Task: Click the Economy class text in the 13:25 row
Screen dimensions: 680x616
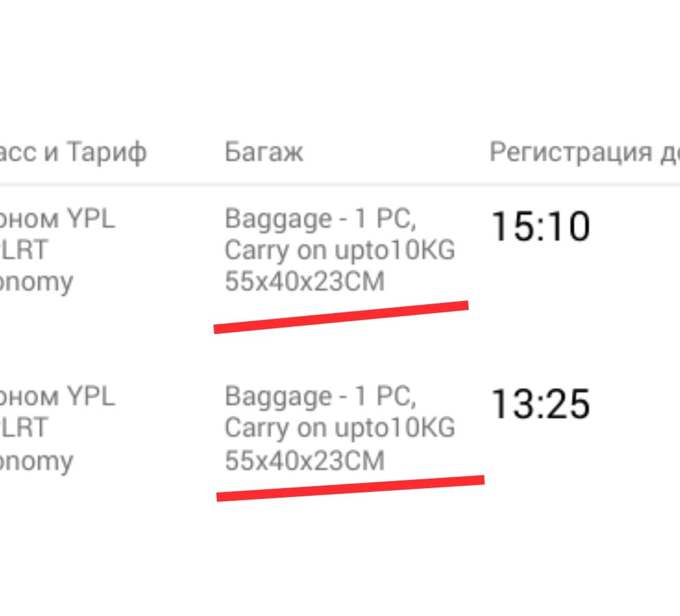Action: tap(36, 461)
